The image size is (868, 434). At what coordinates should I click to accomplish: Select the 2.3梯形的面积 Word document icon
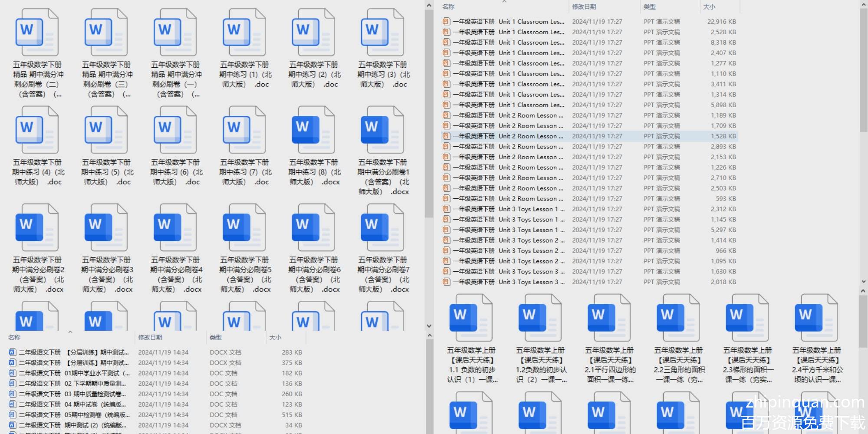[x=747, y=318]
